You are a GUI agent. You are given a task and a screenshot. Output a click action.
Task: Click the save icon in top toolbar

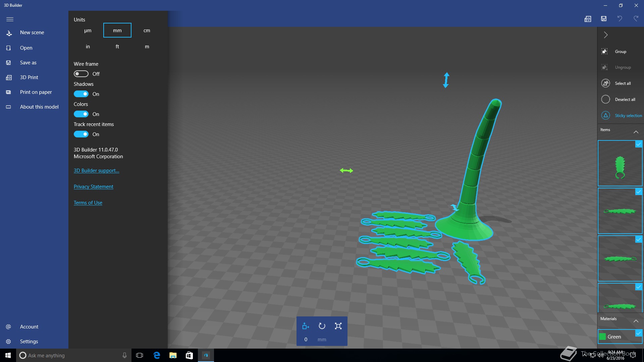[x=604, y=19]
